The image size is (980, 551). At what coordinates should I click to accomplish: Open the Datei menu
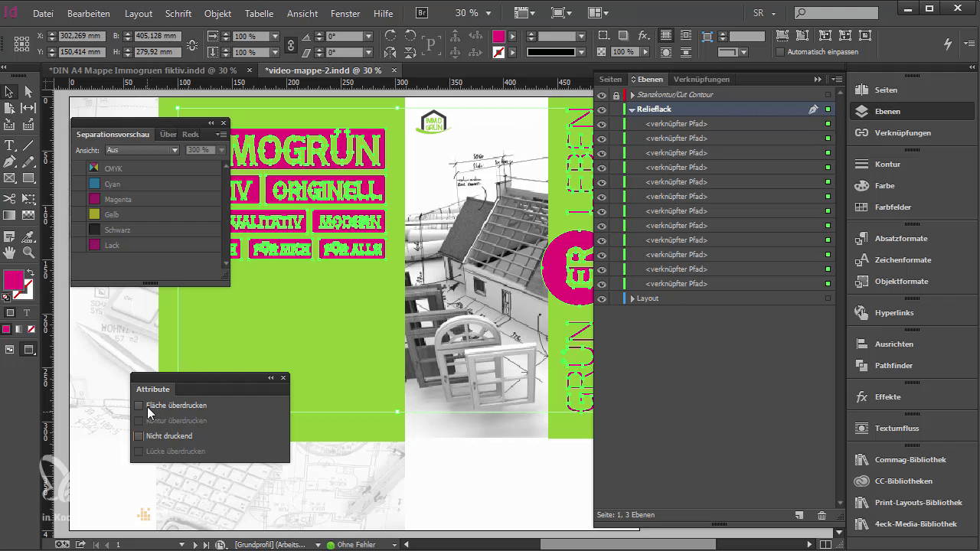pos(43,14)
